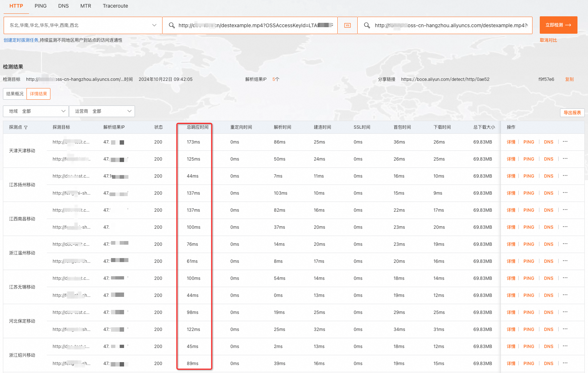Open more options for first 天津天津移动 row
588x373 pixels.
(565, 142)
